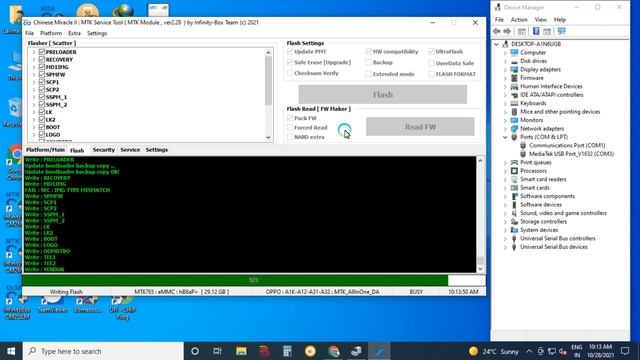Click orange round app icon in taskbar
This screenshot has height=360, width=640.
310,351
